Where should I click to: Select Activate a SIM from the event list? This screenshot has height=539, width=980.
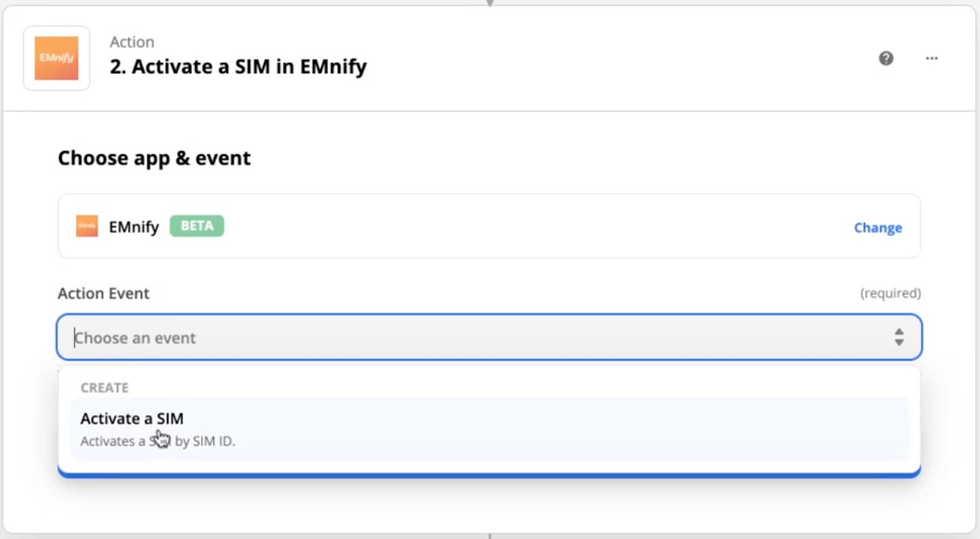point(131,418)
